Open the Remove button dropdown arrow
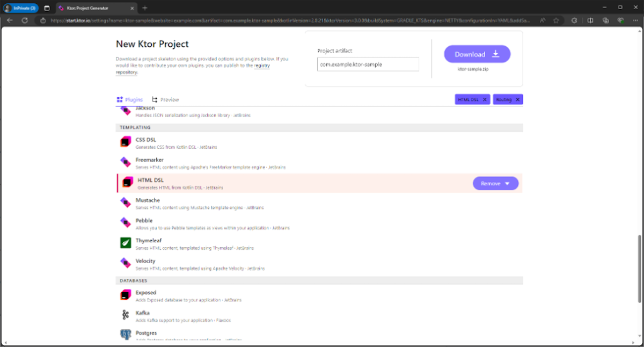The image size is (644, 347). [x=507, y=183]
